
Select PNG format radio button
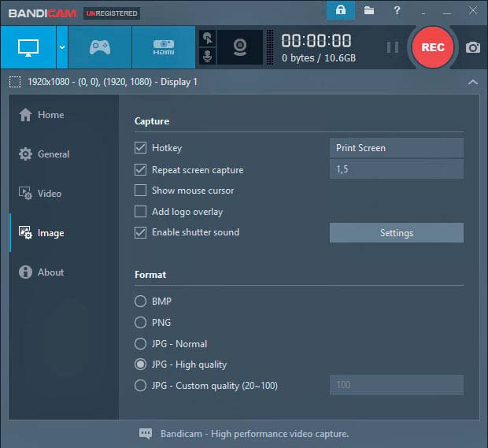pyautogui.click(x=140, y=323)
